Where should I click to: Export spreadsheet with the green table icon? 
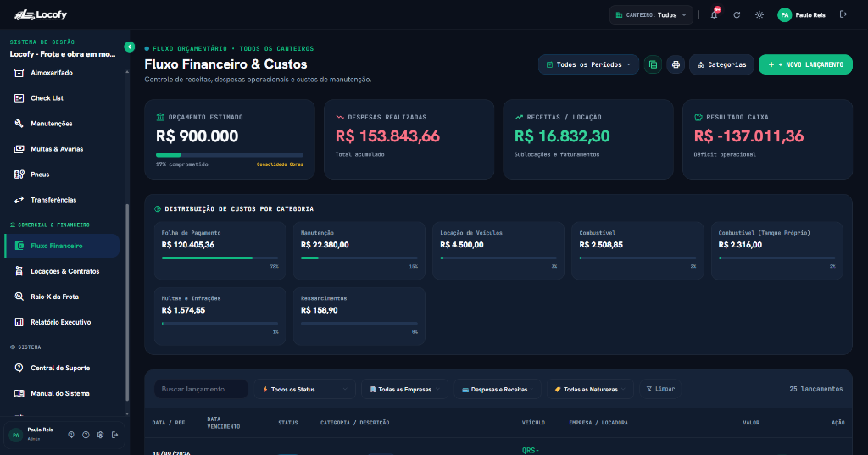(653, 64)
